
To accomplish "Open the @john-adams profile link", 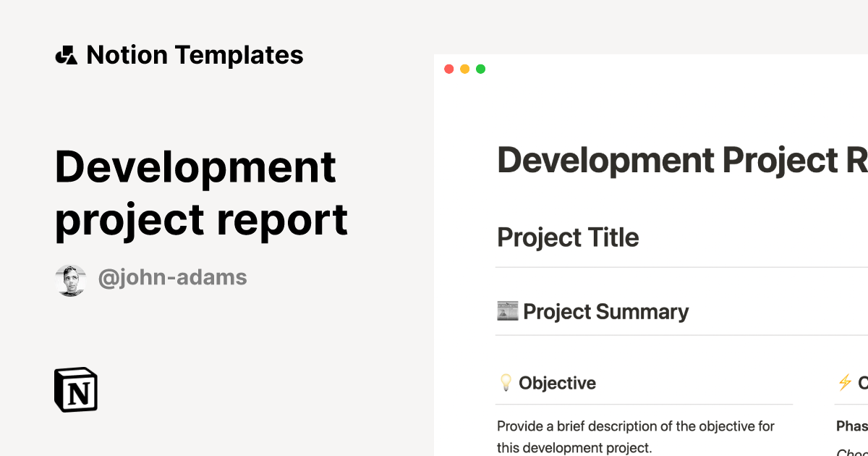I will (x=173, y=277).
